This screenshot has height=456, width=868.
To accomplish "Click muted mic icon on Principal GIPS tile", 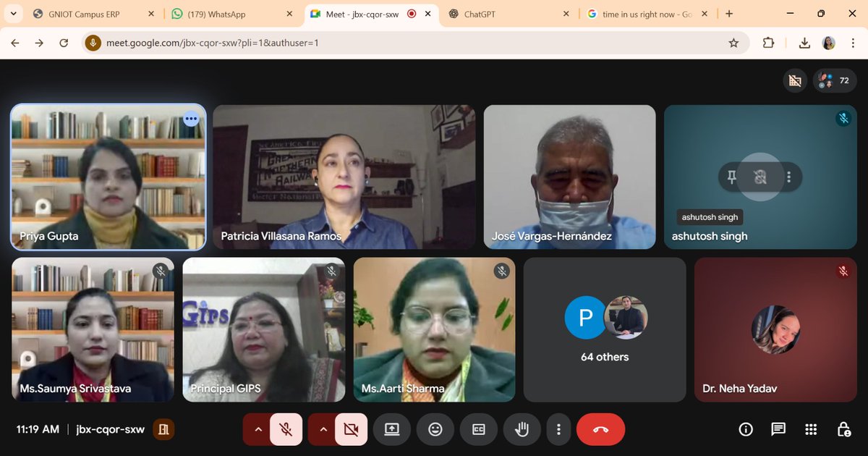I will click(331, 271).
